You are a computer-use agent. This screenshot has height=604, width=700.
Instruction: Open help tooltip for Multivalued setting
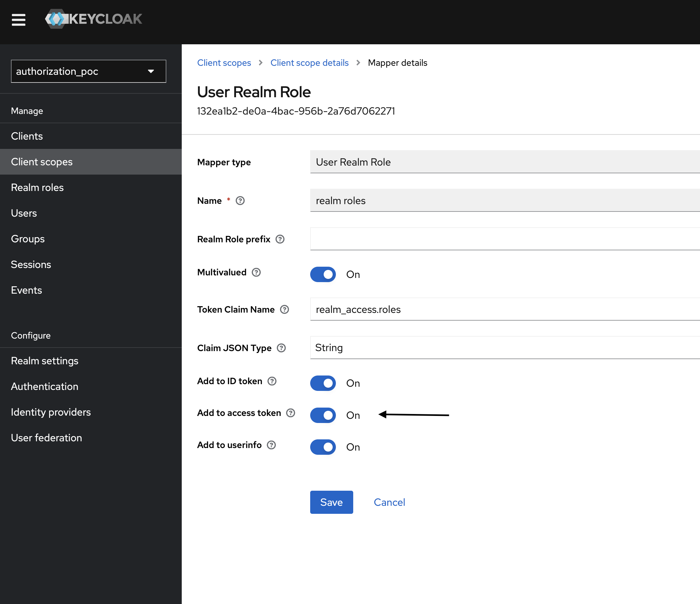(256, 272)
